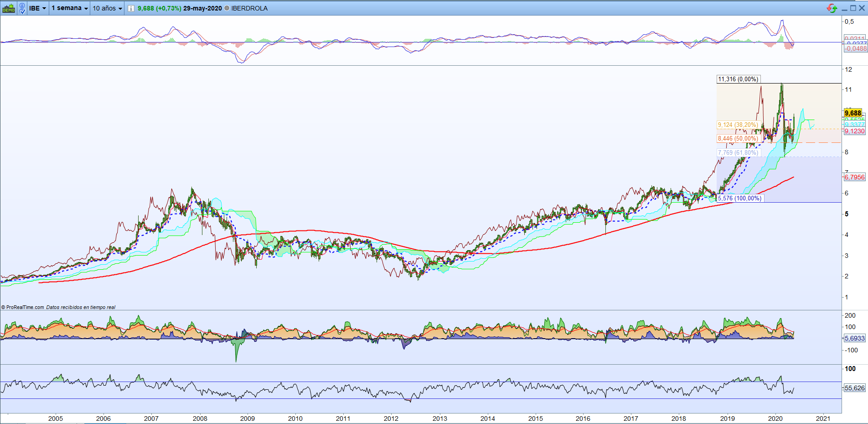This screenshot has height=424, width=868.
Task: Click the red price-axis tag 9,1230
Action: pos(854,131)
